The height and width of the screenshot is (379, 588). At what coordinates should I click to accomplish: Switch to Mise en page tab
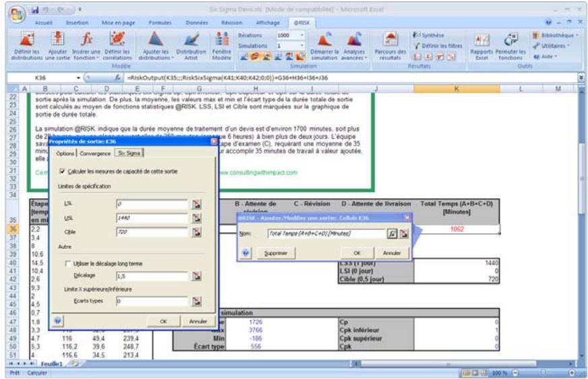[118, 23]
